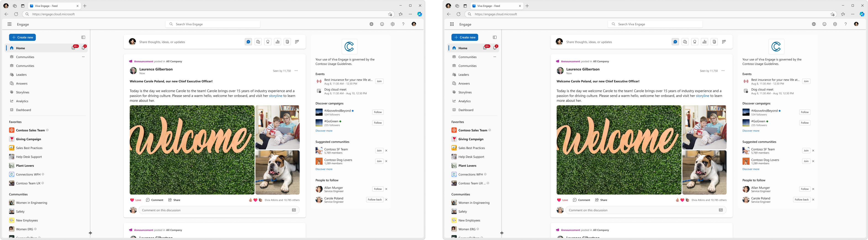Open storyline link in left window post
The image size is (868, 240).
point(276,96)
